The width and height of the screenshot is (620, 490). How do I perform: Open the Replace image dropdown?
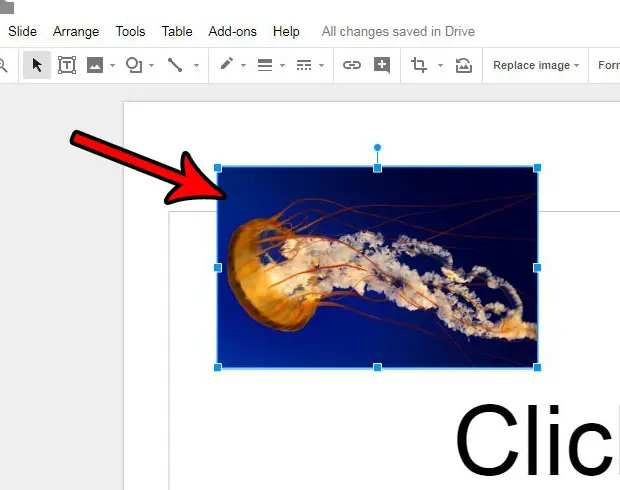(x=536, y=65)
